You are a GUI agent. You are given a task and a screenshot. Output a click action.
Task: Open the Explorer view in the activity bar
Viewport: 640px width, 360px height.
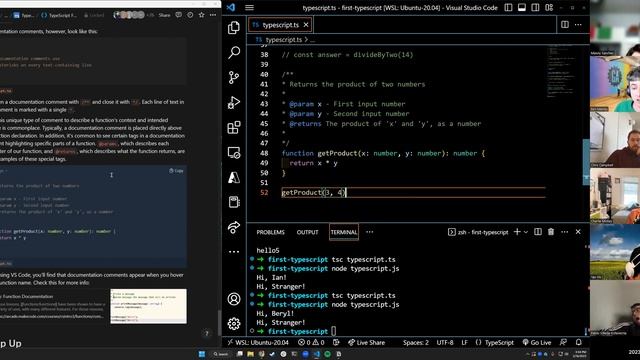pyautogui.click(x=234, y=27)
